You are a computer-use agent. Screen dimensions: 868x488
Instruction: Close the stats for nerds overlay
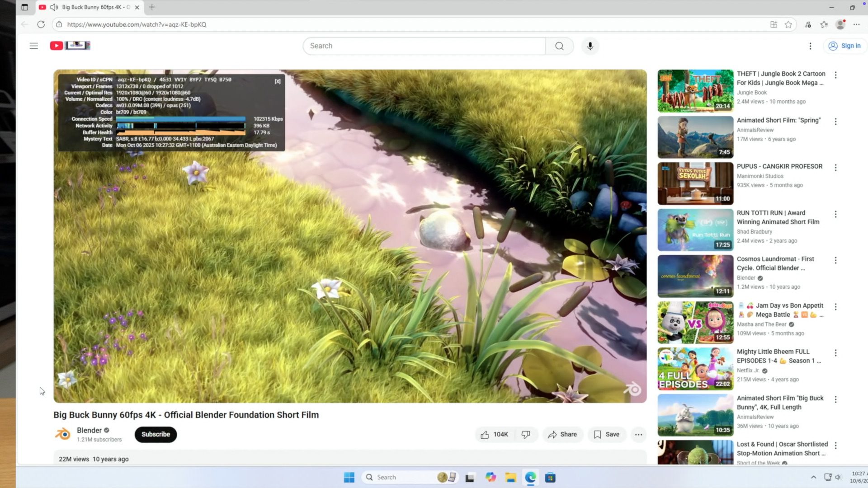pyautogui.click(x=278, y=81)
